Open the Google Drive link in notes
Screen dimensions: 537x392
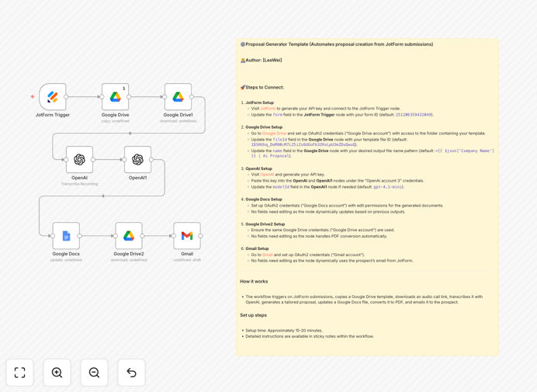click(x=274, y=134)
